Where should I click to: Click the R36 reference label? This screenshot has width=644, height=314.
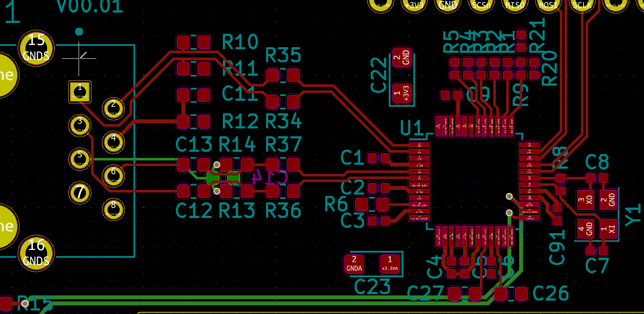[x=283, y=210]
